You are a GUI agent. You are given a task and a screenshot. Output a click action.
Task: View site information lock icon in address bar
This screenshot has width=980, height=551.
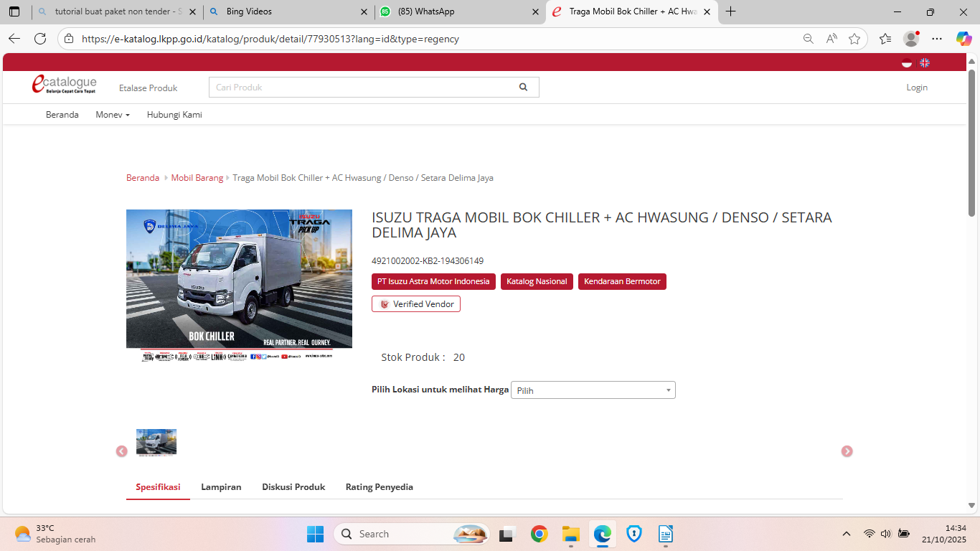pos(69,39)
